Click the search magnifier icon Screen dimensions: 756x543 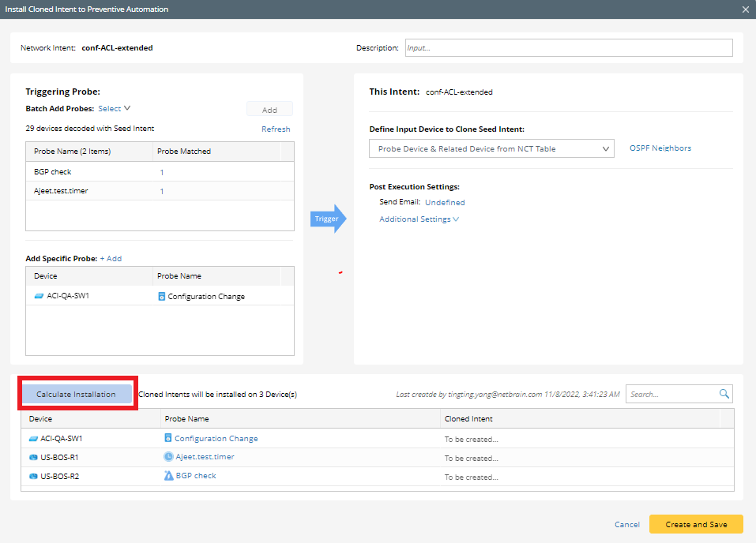[x=724, y=393]
